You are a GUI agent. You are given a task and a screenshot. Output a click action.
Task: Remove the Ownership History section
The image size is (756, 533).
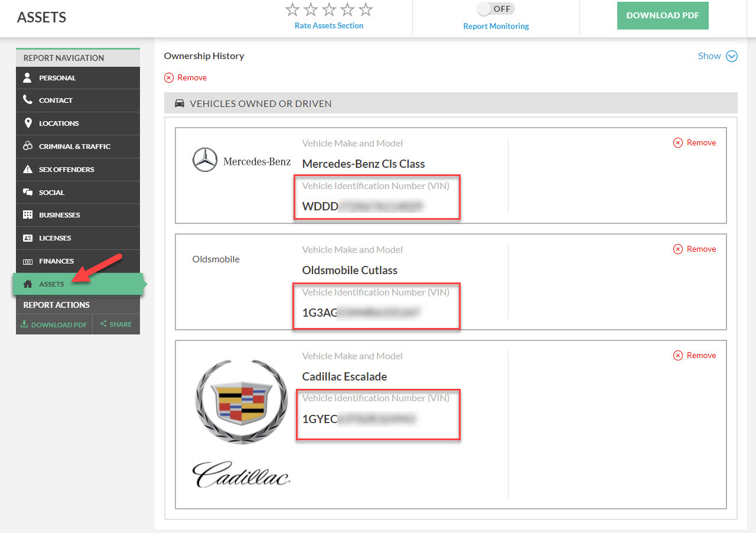pyautogui.click(x=185, y=77)
